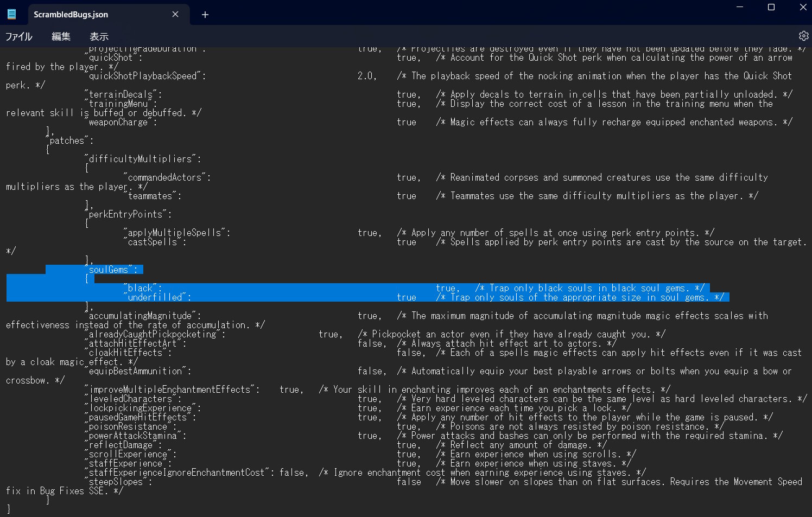Open the ファイル menu
812x517 pixels.
pyautogui.click(x=19, y=36)
